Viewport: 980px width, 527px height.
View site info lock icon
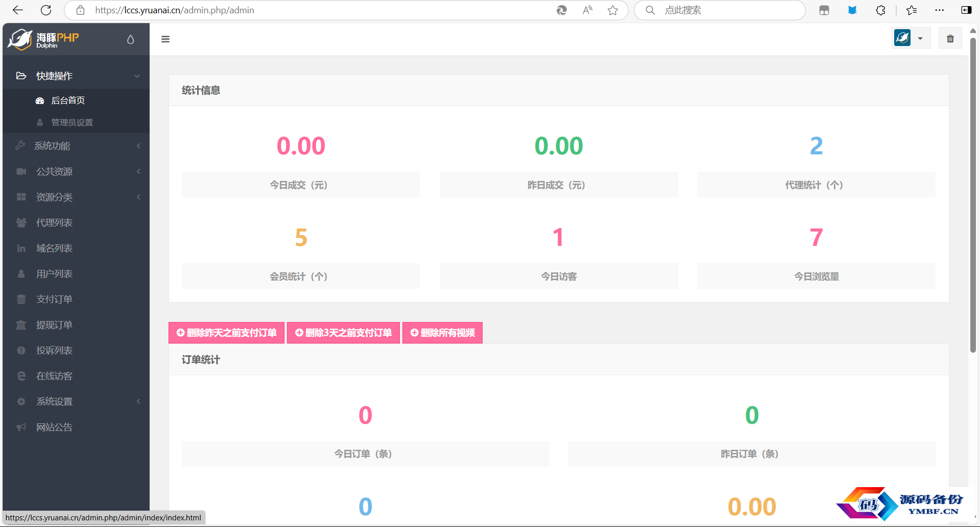point(80,10)
